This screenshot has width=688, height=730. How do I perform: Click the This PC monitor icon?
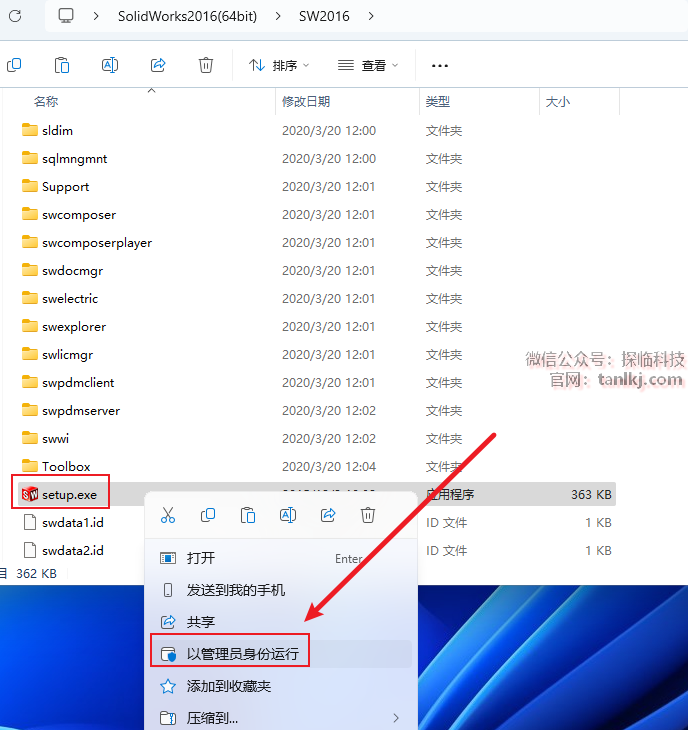pos(66,16)
